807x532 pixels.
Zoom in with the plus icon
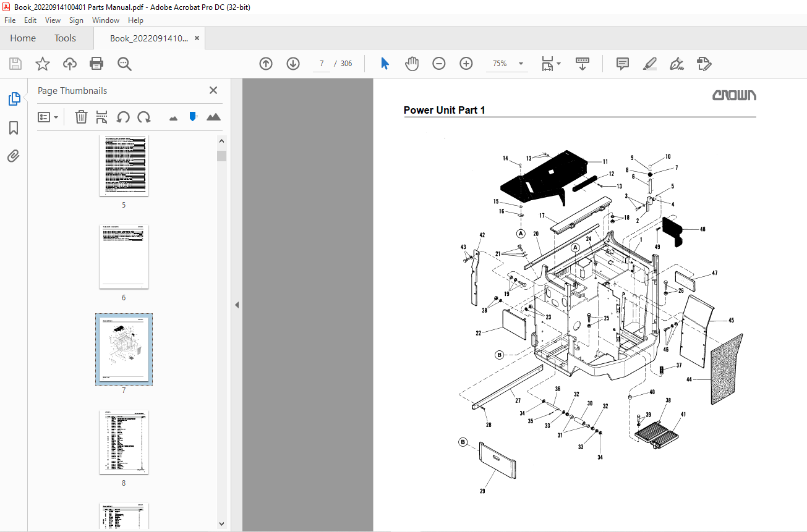click(x=466, y=64)
